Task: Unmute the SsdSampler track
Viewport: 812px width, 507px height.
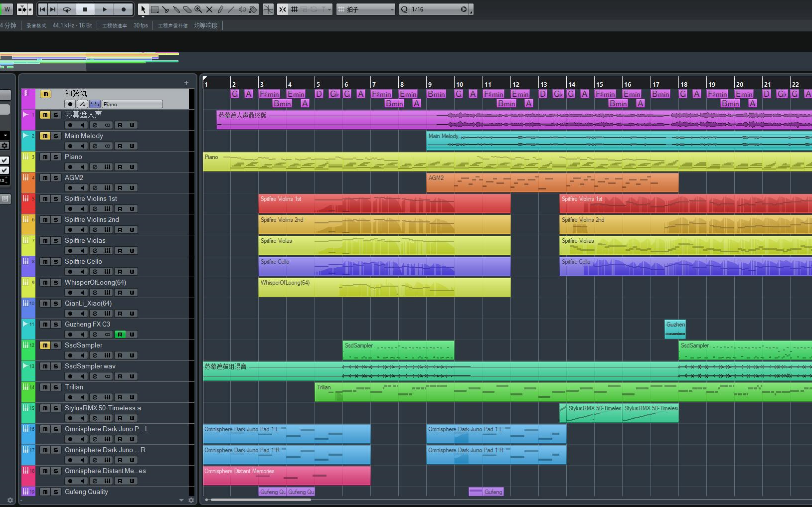Action: [45, 345]
